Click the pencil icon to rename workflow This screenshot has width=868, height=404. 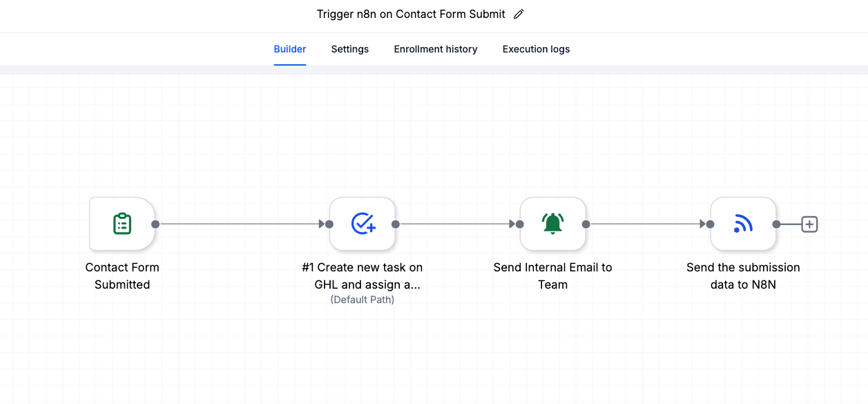pyautogui.click(x=519, y=15)
